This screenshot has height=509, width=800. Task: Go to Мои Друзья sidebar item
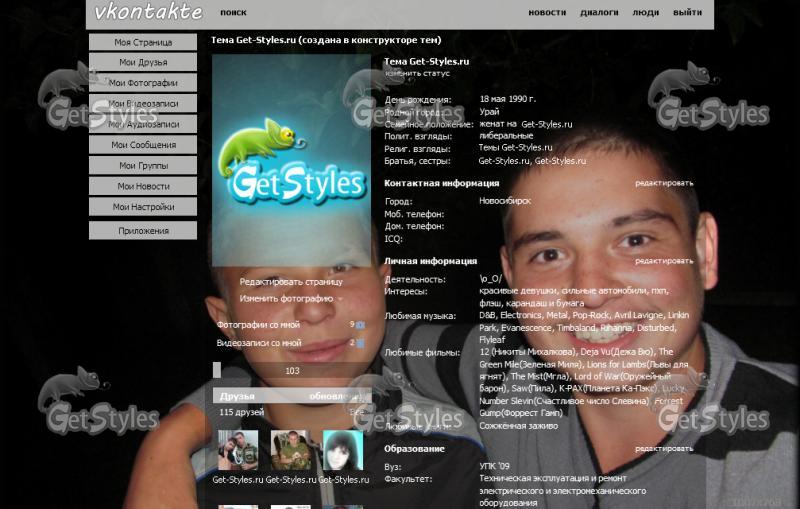[143, 63]
